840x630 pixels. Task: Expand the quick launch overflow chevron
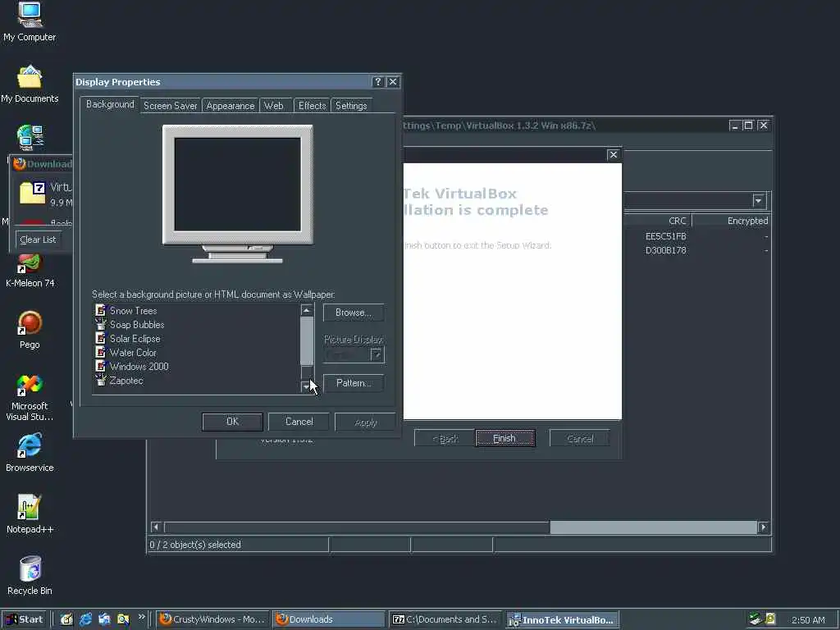point(141,617)
